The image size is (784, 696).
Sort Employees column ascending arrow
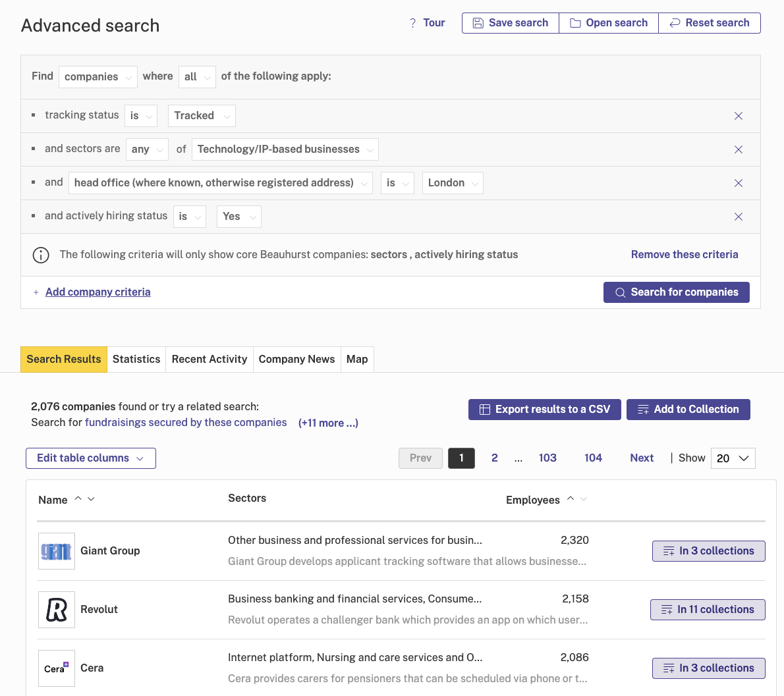coord(571,498)
